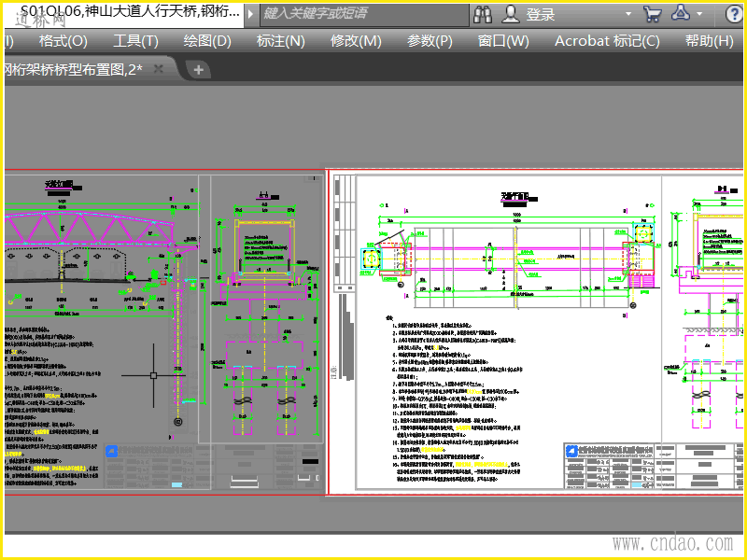Click the 登录 sign-in text
This screenshot has width=747, height=560.
541,14
